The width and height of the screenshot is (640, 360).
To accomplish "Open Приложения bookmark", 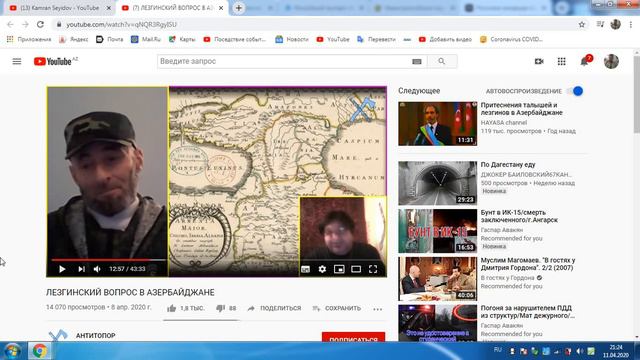I will (29, 39).
